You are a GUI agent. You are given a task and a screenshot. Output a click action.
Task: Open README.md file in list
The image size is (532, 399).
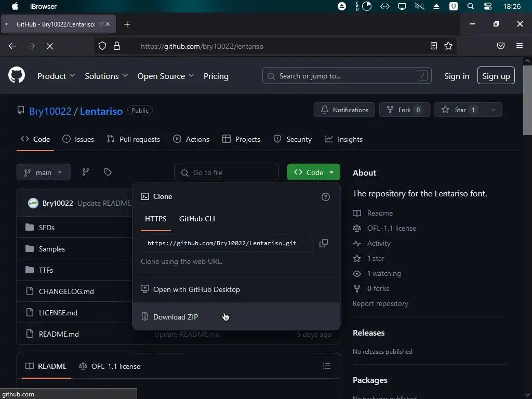pos(59,334)
